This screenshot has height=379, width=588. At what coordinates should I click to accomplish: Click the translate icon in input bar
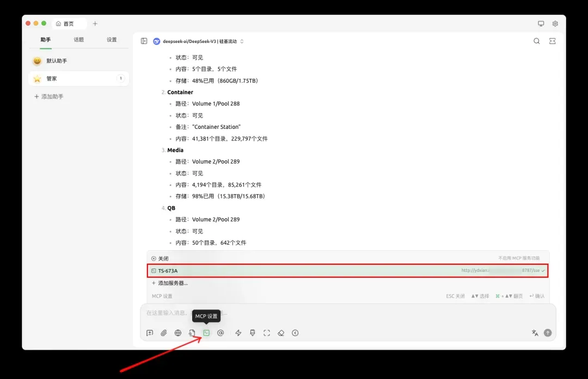535,333
